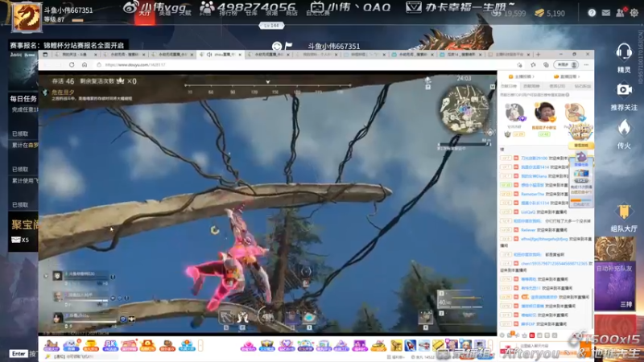The image size is (644, 362).
Task: Toggle 自动补充队友 option
Action: tap(614, 268)
